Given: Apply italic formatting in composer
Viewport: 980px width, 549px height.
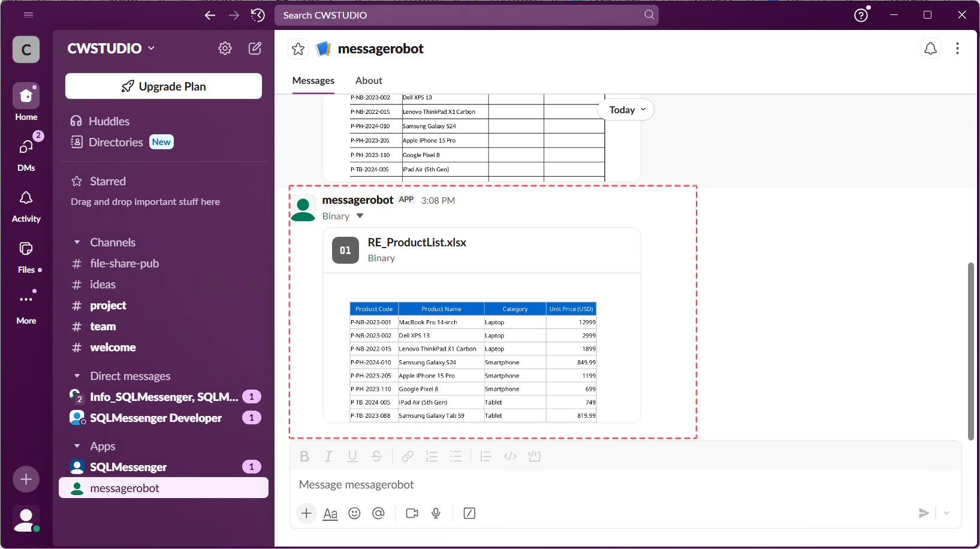Looking at the screenshot, I should [x=328, y=456].
